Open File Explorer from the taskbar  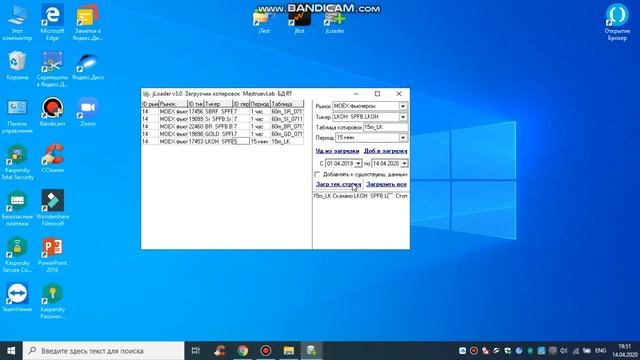[289, 351]
